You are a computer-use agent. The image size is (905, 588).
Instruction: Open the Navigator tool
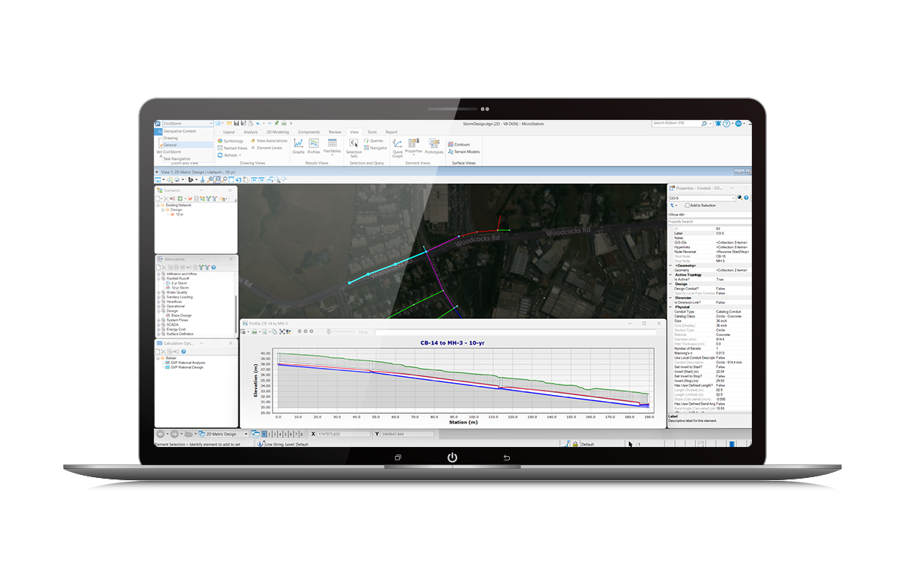point(379,148)
